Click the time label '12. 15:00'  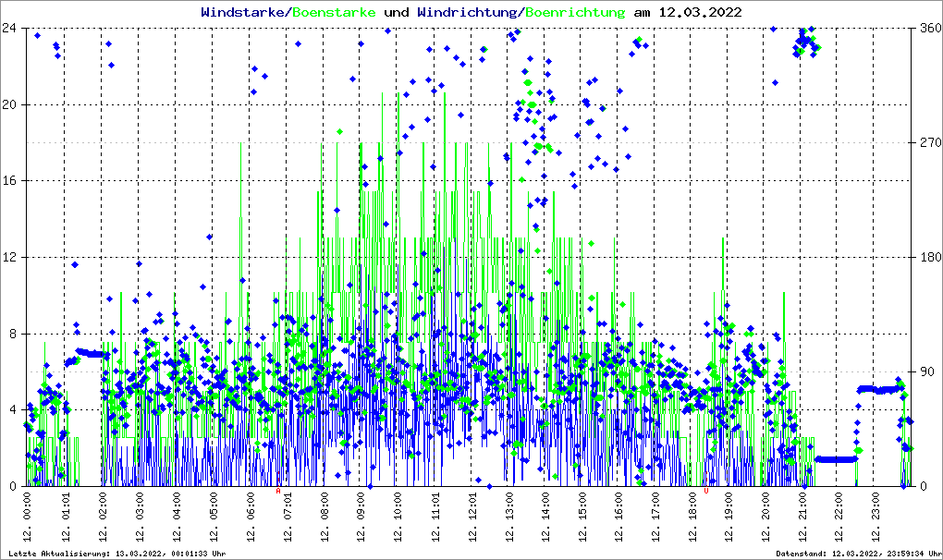pyautogui.click(x=581, y=515)
